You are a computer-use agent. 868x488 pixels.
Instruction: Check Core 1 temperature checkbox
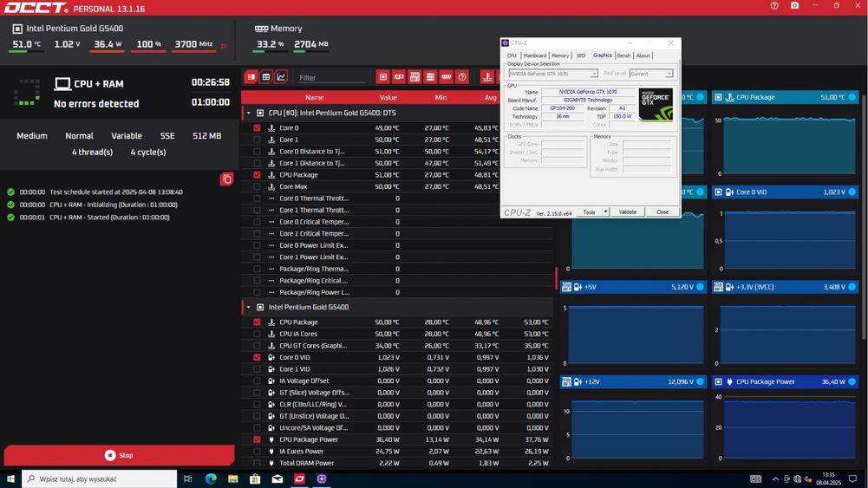(x=257, y=140)
